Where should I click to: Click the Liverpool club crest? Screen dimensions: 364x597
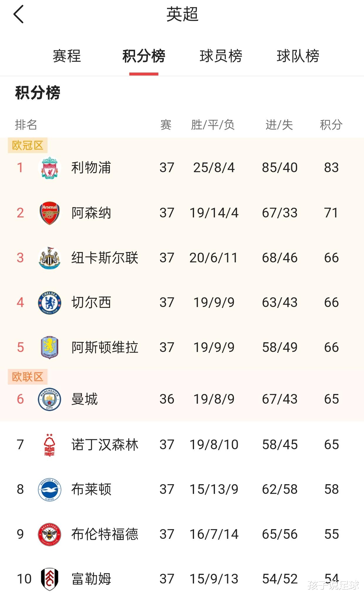(x=50, y=168)
